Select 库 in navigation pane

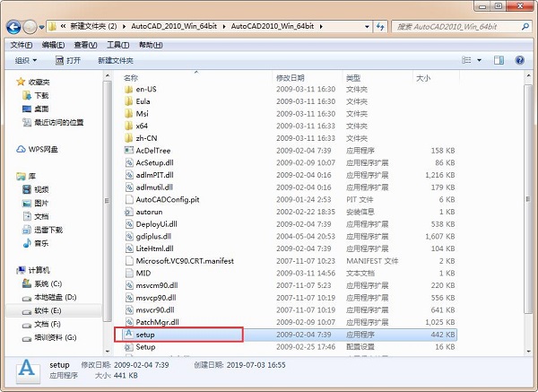(26, 176)
